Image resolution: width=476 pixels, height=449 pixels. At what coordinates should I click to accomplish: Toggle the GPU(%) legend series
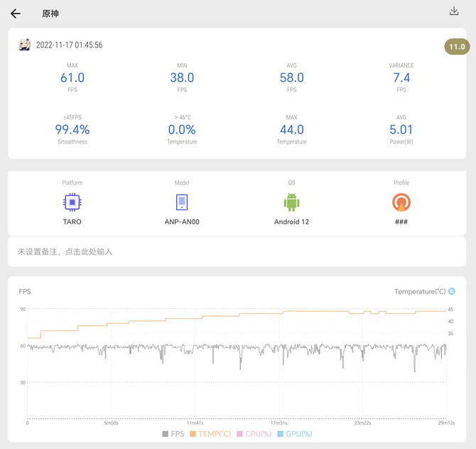click(x=295, y=434)
